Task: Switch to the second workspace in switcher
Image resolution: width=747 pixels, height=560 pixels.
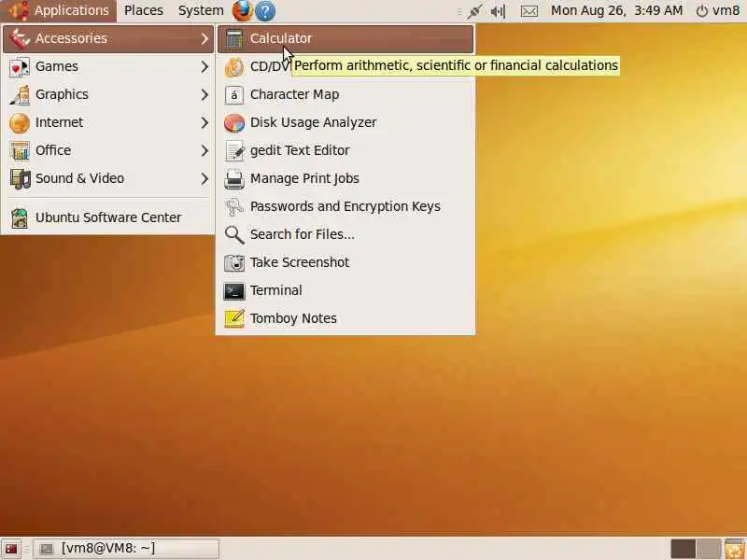Action: coord(709,549)
